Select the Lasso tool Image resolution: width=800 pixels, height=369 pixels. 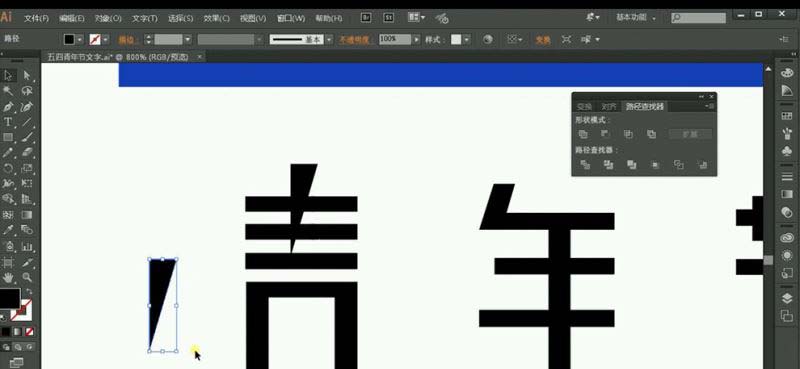click(x=27, y=91)
